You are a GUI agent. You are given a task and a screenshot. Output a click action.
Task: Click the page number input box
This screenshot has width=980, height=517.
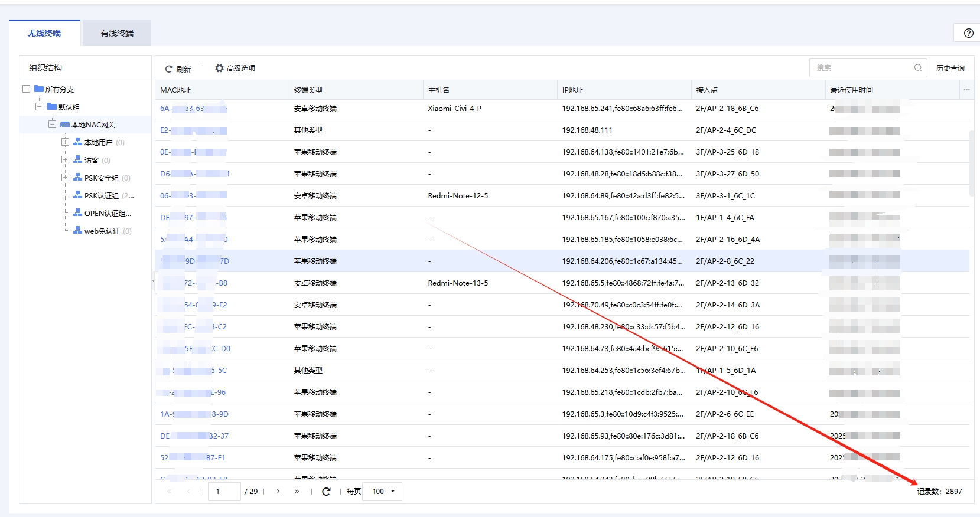point(224,491)
